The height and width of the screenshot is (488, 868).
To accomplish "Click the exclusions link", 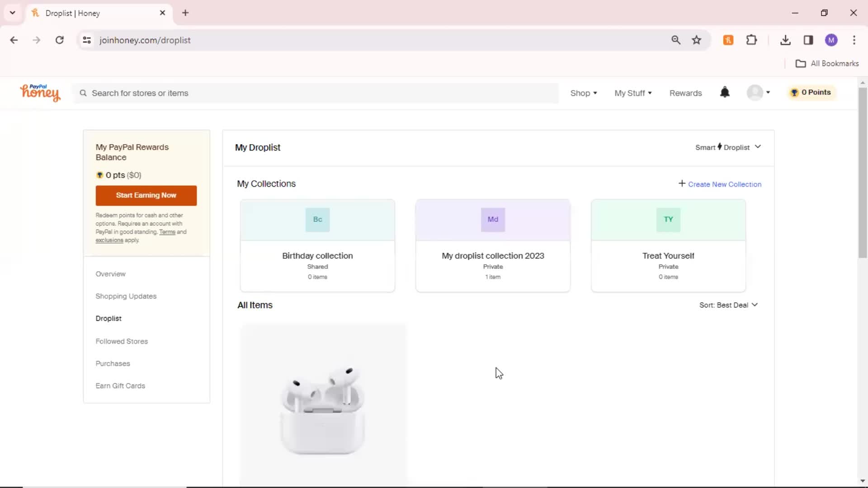I will [x=110, y=240].
